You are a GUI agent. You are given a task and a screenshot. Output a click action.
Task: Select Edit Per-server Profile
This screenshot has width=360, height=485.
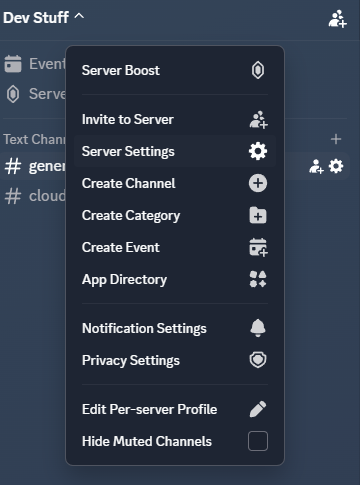click(x=175, y=409)
